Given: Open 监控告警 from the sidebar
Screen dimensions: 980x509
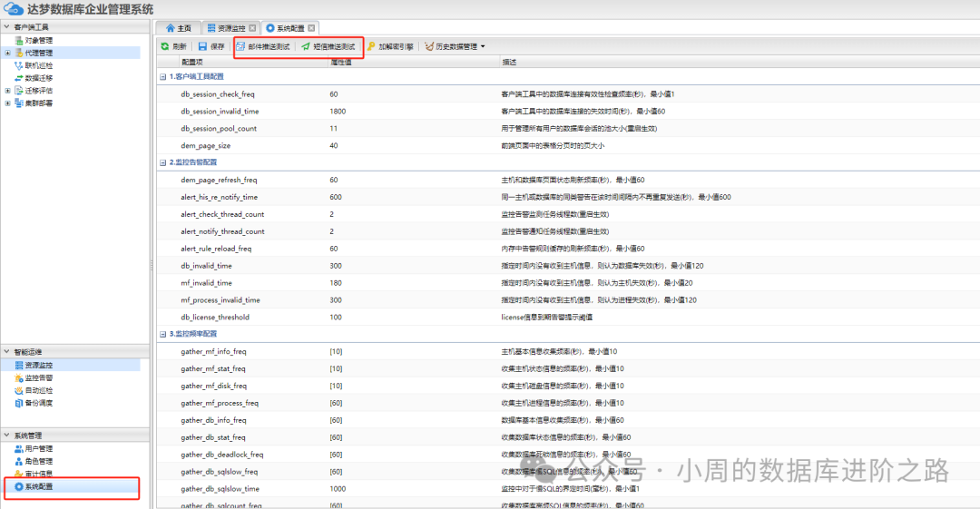Looking at the screenshot, I should coord(39,377).
